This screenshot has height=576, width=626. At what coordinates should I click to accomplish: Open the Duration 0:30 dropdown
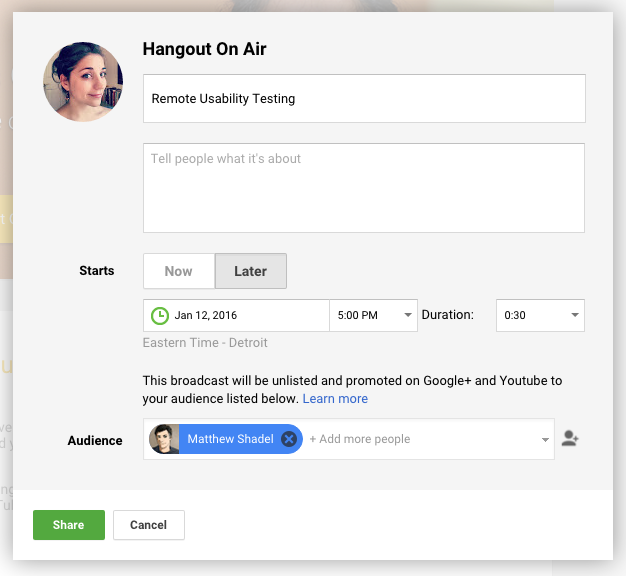coord(540,315)
